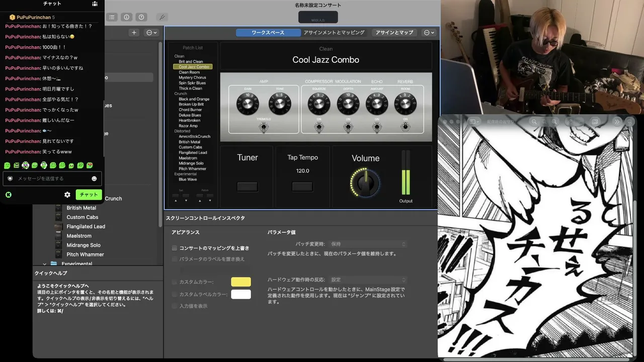Zoom in in Preview window
The width and height of the screenshot is (644, 362).
coord(554,122)
